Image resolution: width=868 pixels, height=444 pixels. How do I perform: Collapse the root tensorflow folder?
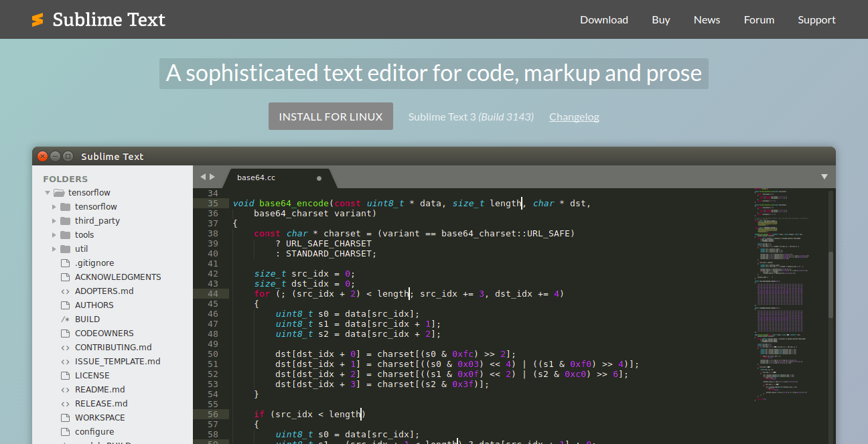point(48,193)
